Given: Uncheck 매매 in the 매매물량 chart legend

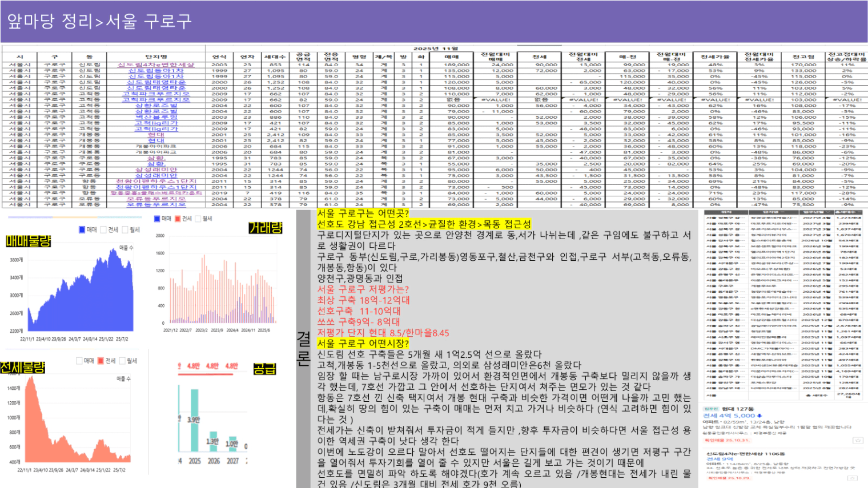Looking at the screenshot, I should point(82,229).
